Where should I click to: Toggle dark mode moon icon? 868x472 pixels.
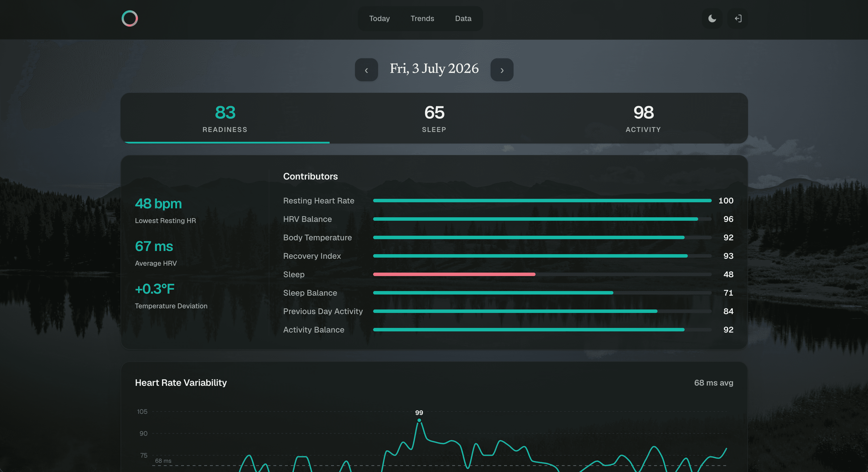[712, 18]
